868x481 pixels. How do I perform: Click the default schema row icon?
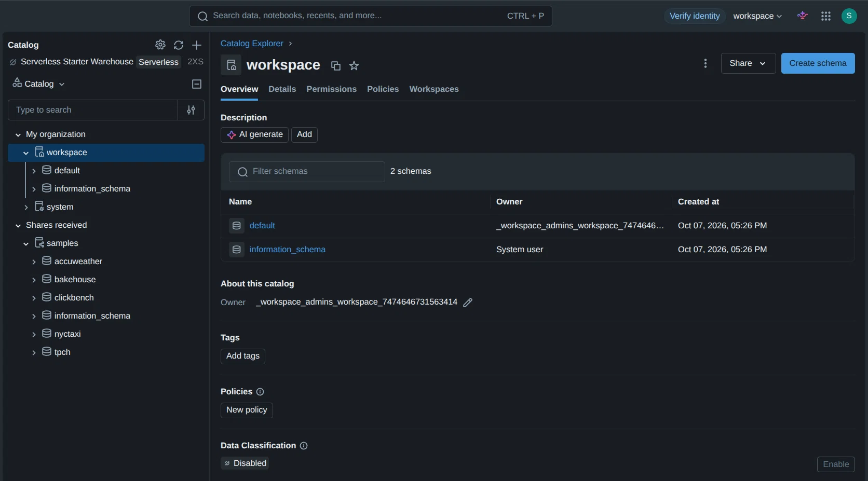point(237,226)
